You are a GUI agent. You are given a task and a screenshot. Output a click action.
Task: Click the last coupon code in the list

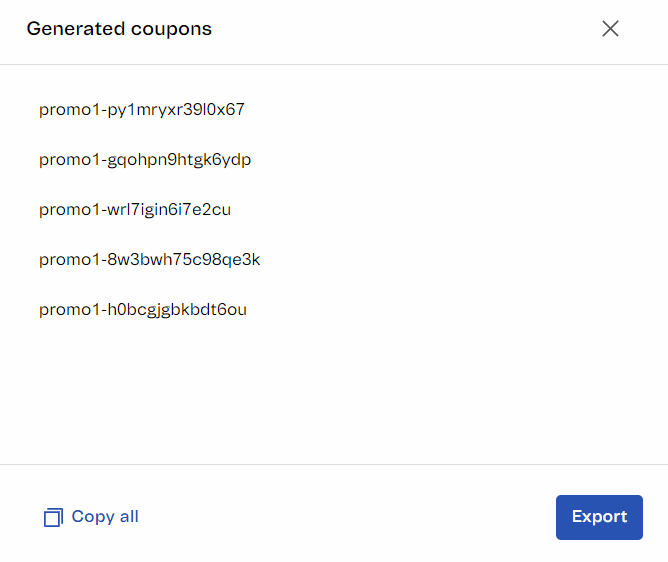tap(143, 310)
